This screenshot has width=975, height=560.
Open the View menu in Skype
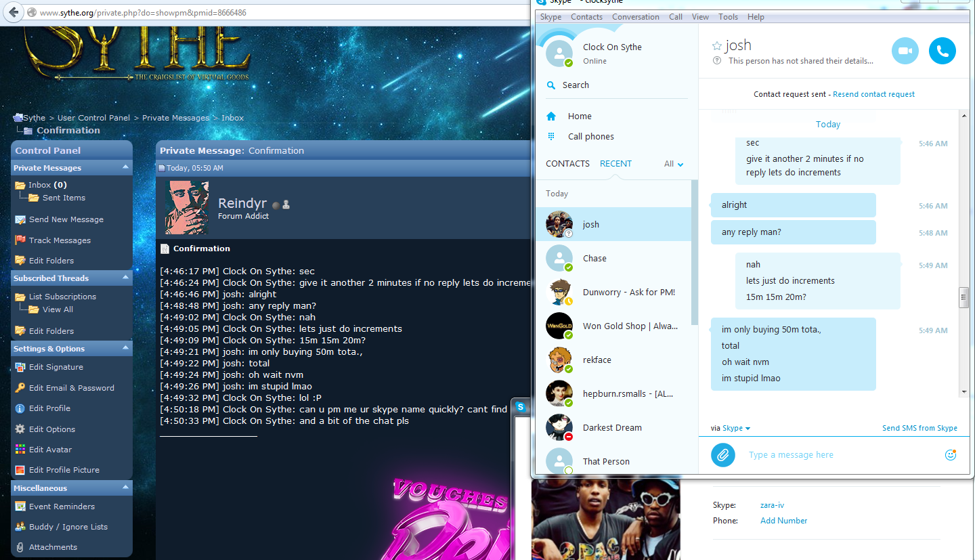tap(701, 17)
